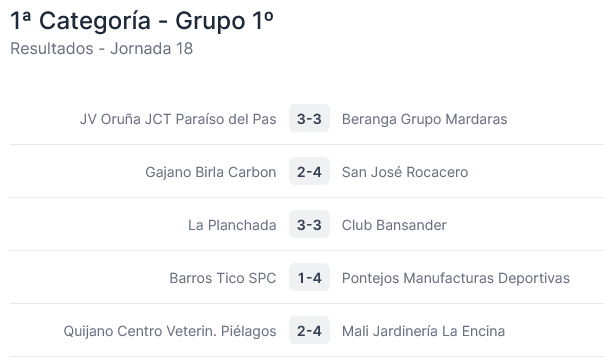Select the Gajano versus San José match row
Image resolution: width=604 pixels, height=361 pixels.
[x=307, y=171]
